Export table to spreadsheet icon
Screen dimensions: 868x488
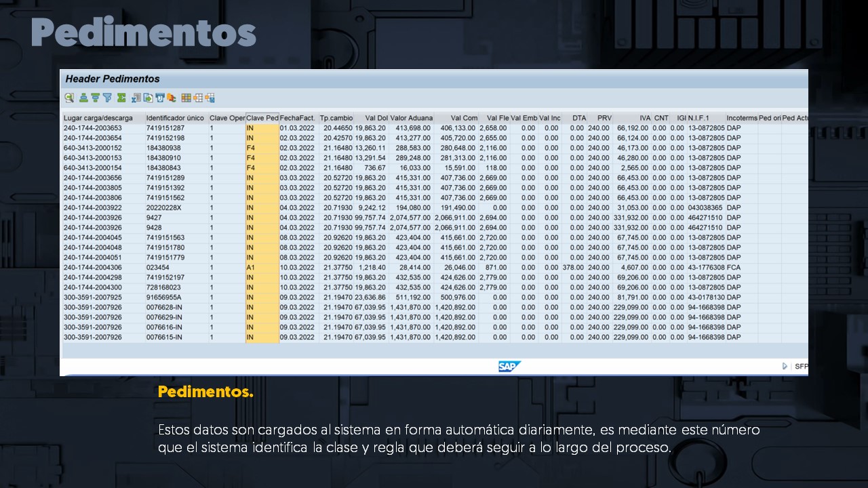136,98
